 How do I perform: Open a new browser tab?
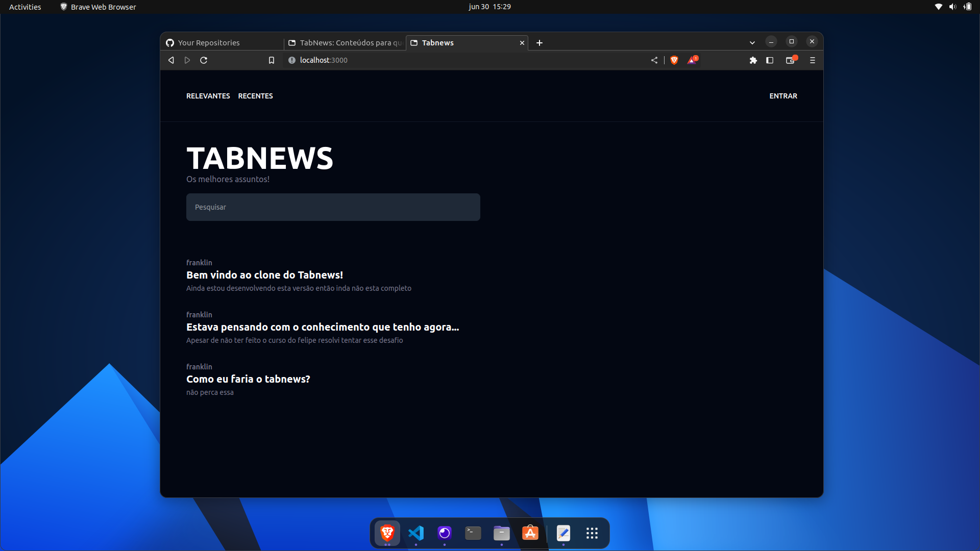click(x=540, y=43)
